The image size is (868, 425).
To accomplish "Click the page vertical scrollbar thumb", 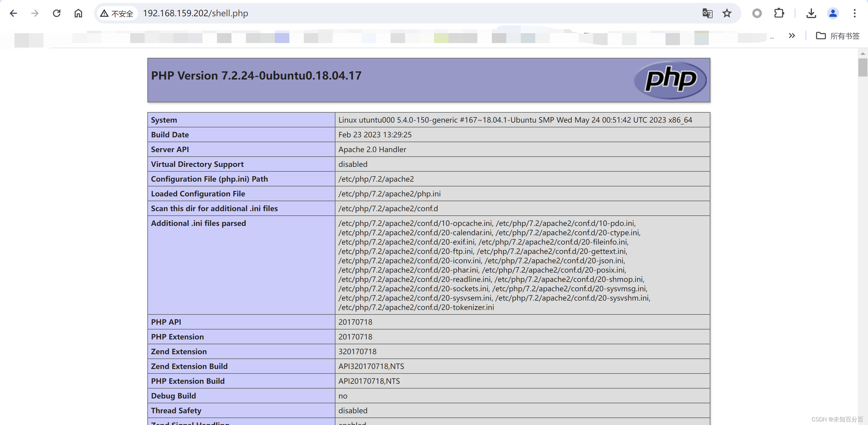I will click(x=863, y=67).
